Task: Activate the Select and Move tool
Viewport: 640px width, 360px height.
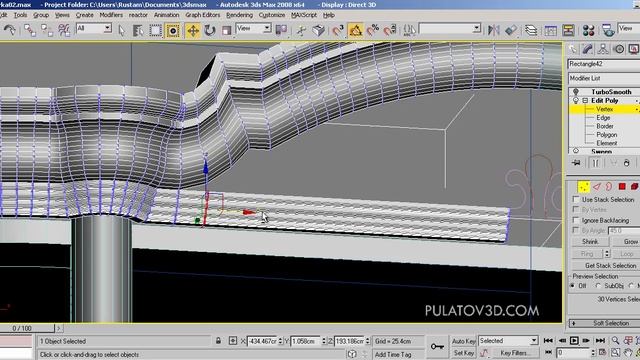Action: pos(193,31)
